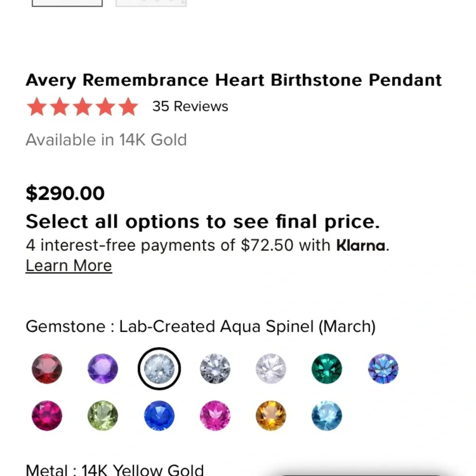Switch to the first product image thumbnail
The width and height of the screenshot is (476, 476).
(x=66, y=2)
